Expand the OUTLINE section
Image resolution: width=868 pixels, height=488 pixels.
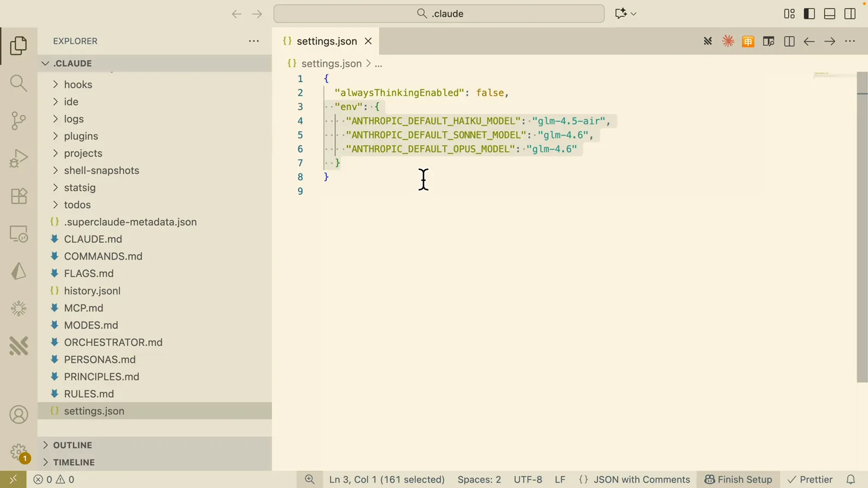(x=155, y=445)
